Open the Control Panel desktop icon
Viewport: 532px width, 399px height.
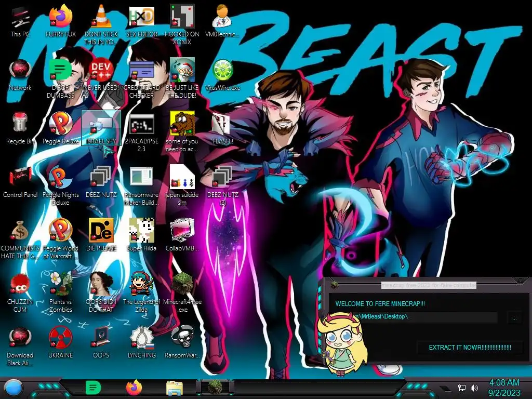click(20, 182)
